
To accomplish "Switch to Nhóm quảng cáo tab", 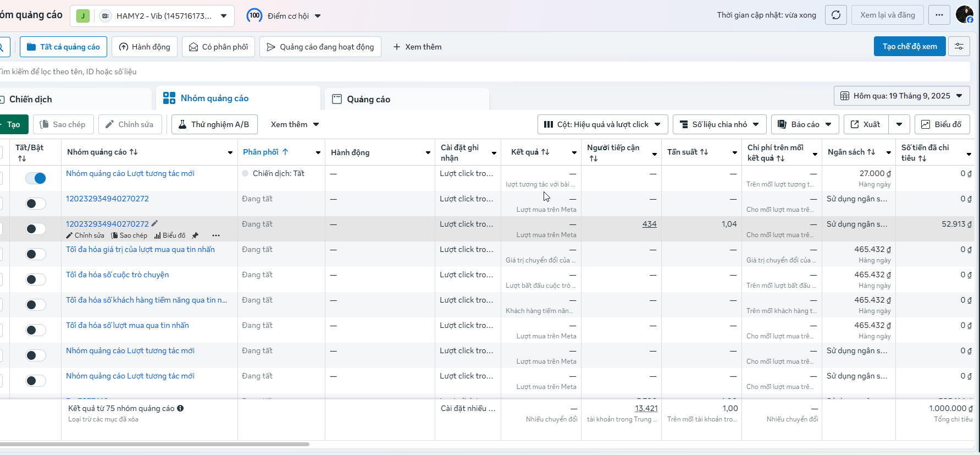I will point(239,98).
